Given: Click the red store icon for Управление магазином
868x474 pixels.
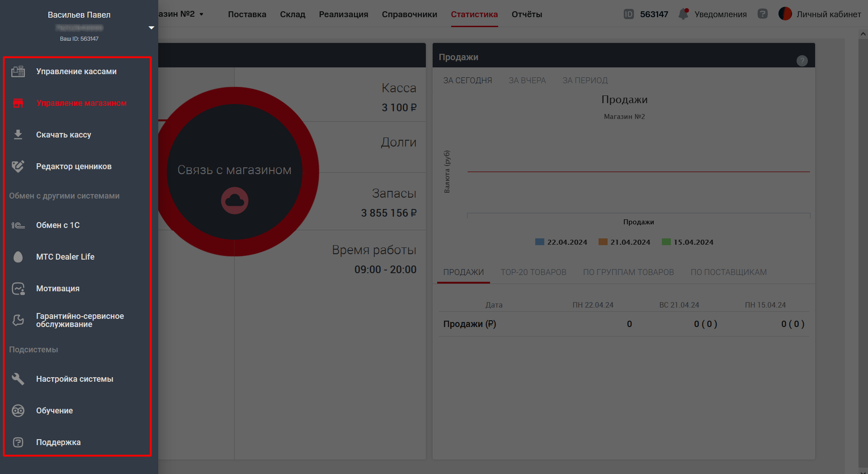Looking at the screenshot, I should tap(18, 103).
